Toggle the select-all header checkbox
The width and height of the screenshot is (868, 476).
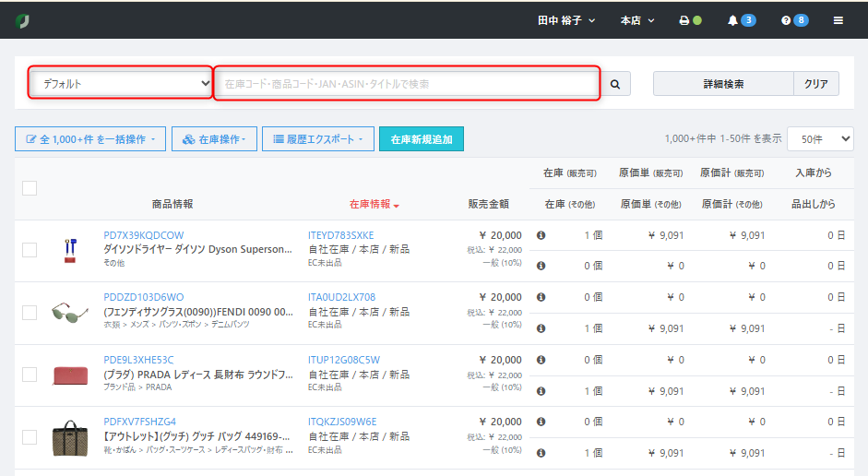(30, 188)
